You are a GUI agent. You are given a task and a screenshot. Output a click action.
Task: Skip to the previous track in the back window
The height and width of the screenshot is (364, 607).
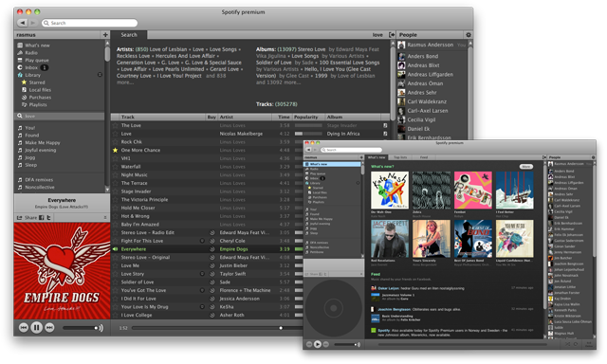pos(24,328)
